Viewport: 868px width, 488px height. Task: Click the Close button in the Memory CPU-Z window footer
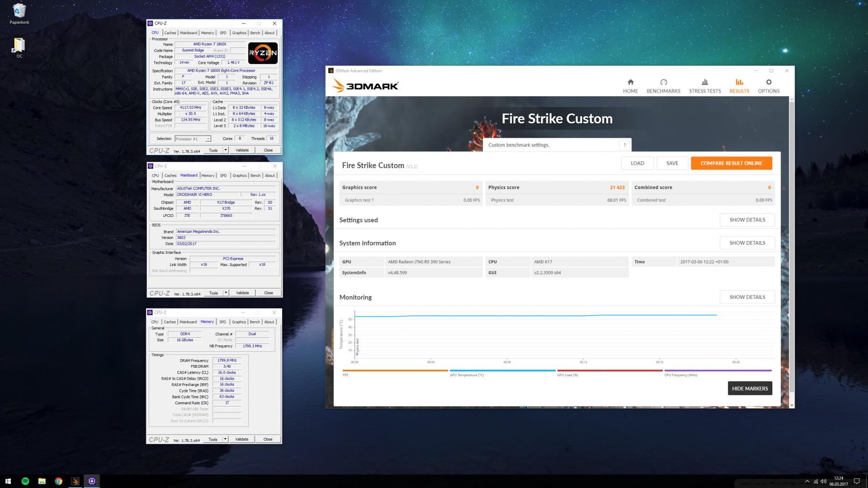coord(268,439)
